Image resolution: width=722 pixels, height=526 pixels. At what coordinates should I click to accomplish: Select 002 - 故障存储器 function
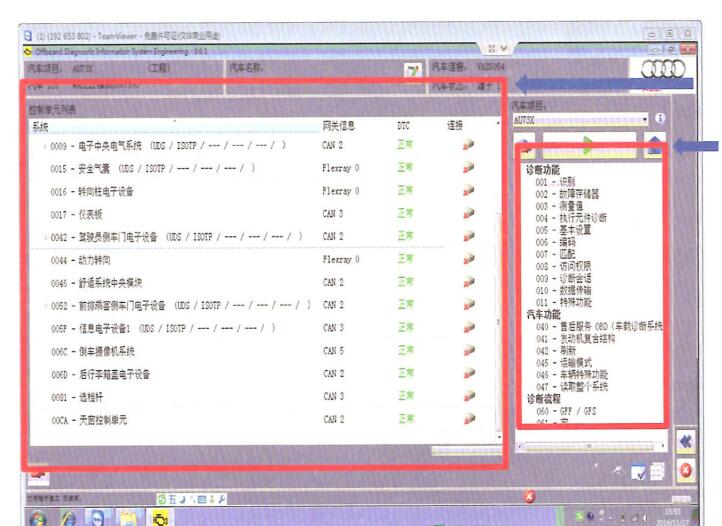click(x=567, y=194)
